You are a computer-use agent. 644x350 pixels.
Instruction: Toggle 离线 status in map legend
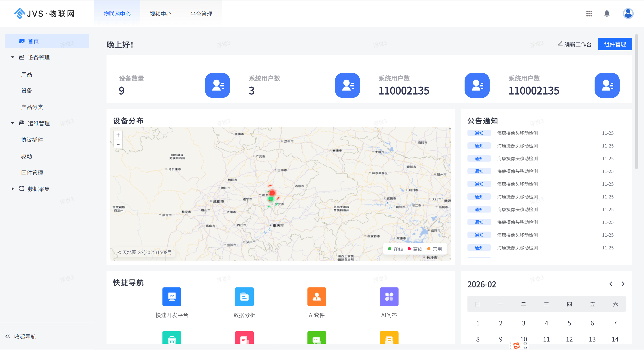click(415, 249)
